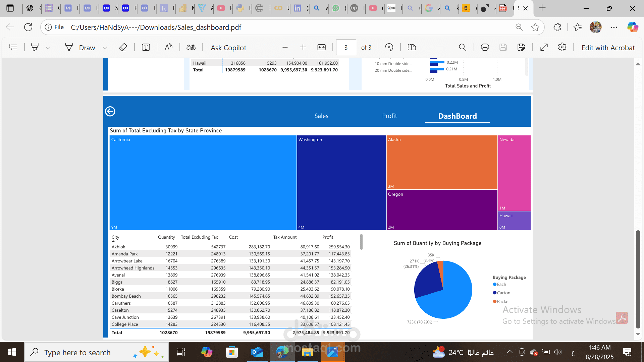Image resolution: width=644 pixels, height=362 pixels.
Task: Switch to the Profit tab
Action: click(389, 116)
